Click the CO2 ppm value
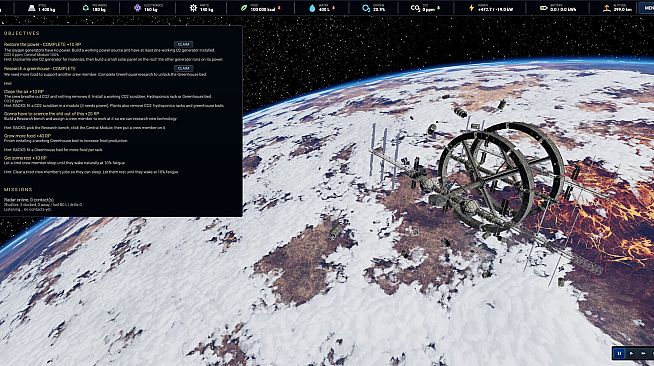 pyautogui.click(x=429, y=9)
